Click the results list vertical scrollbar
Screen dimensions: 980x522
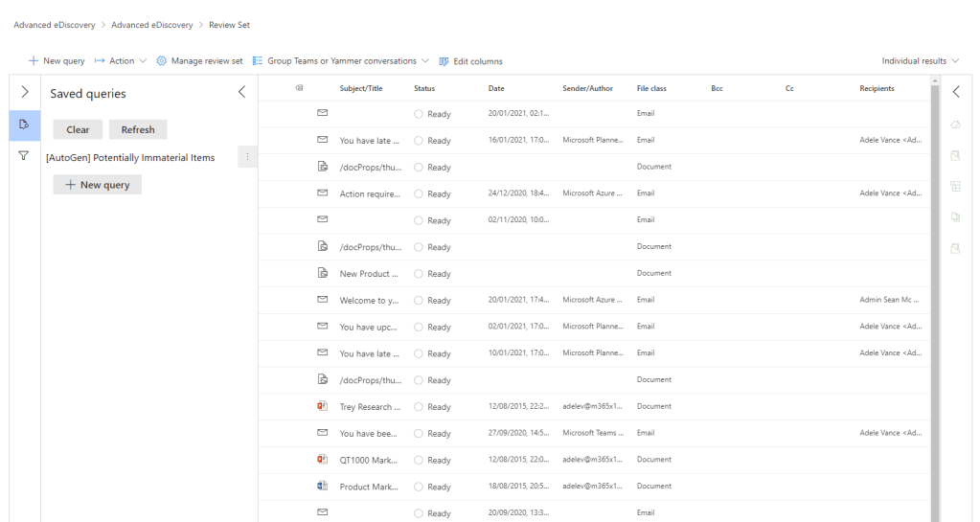935,287
